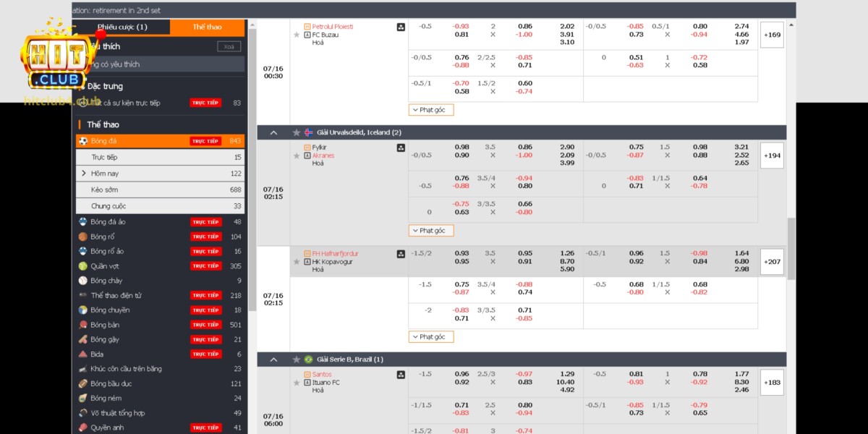This screenshot has height=434, width=868.
Task: Open statistics icon for Fylkir vs Akranes
Action: (x=401, y=148)
